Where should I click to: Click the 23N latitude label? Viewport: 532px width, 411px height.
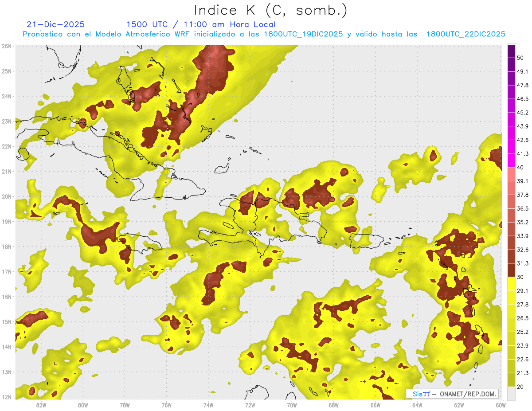7,121
